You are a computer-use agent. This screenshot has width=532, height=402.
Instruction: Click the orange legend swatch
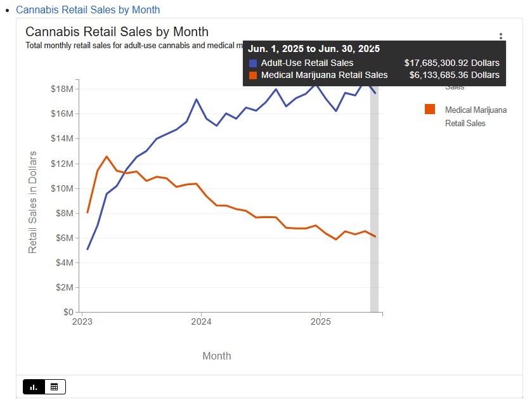pyautogui.click(x=430, y=110)
